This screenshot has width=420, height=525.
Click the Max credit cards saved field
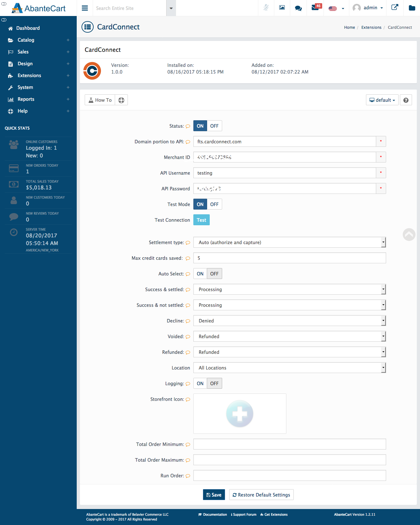290,258
